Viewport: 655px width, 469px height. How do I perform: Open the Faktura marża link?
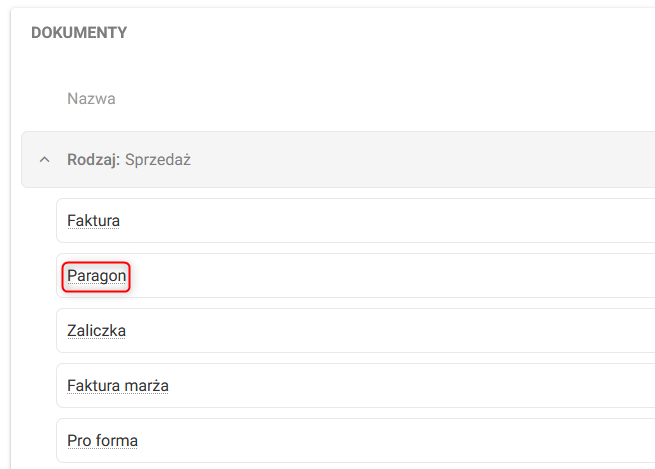coord(117,385)
